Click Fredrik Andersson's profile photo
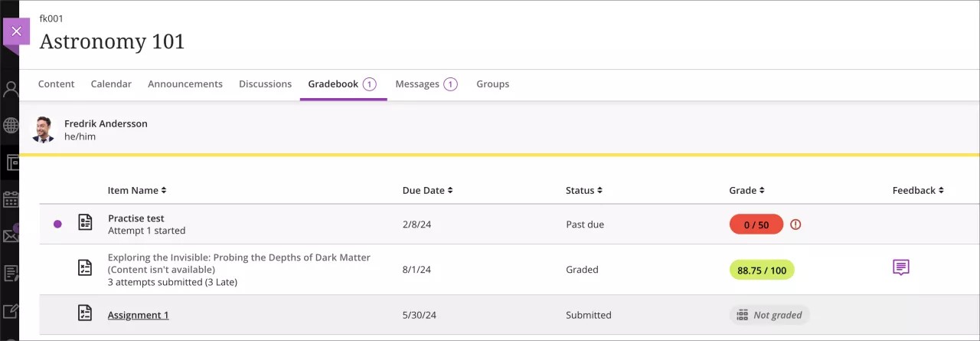Image resolution: width=980 pixels, height=341 pixels. (44, 130)
